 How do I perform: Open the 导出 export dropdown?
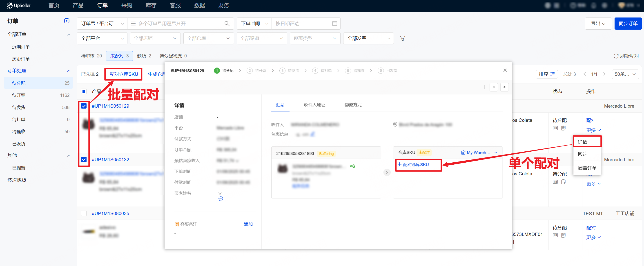click(x=598, y=24)
